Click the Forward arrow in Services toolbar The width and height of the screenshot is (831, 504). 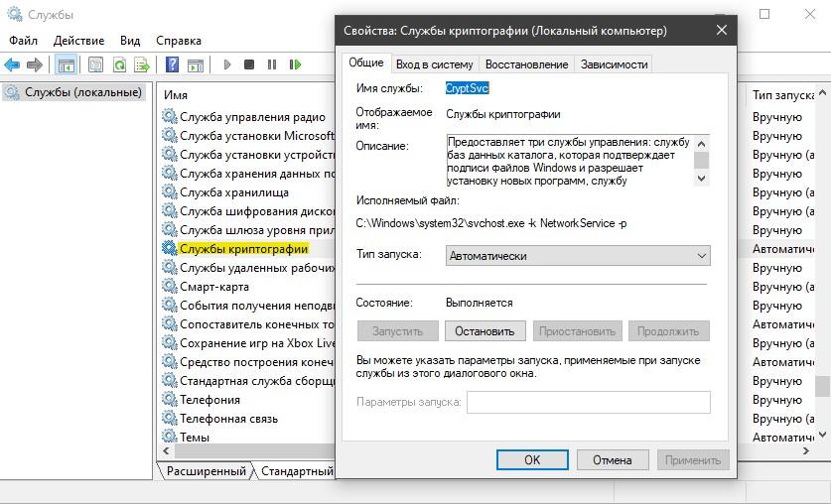[35, 64]
